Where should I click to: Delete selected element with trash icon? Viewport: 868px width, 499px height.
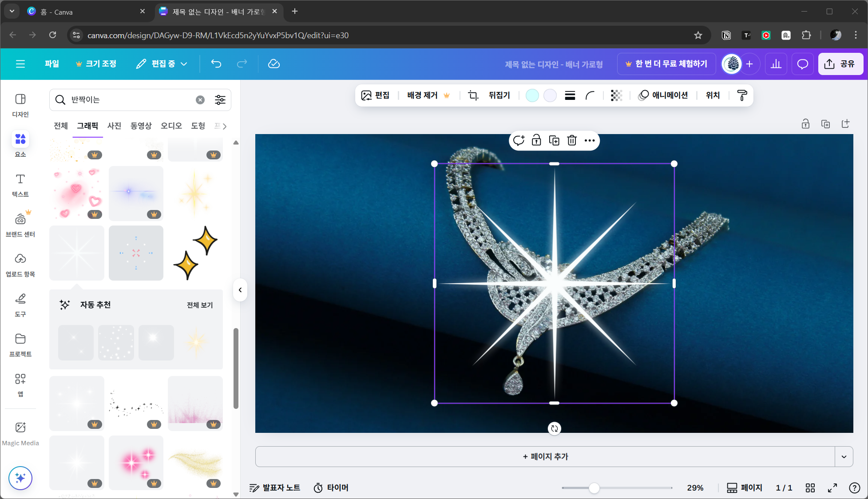[x=572, y=141]
